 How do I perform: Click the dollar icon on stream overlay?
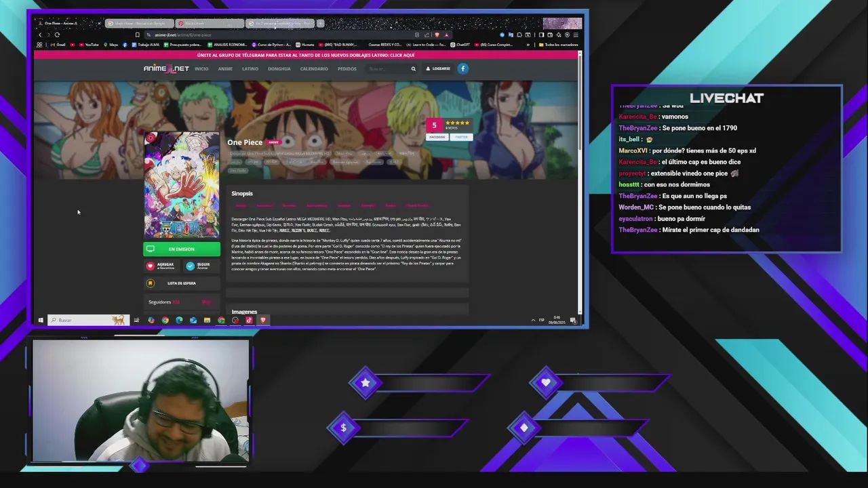(x=343, y=428)
